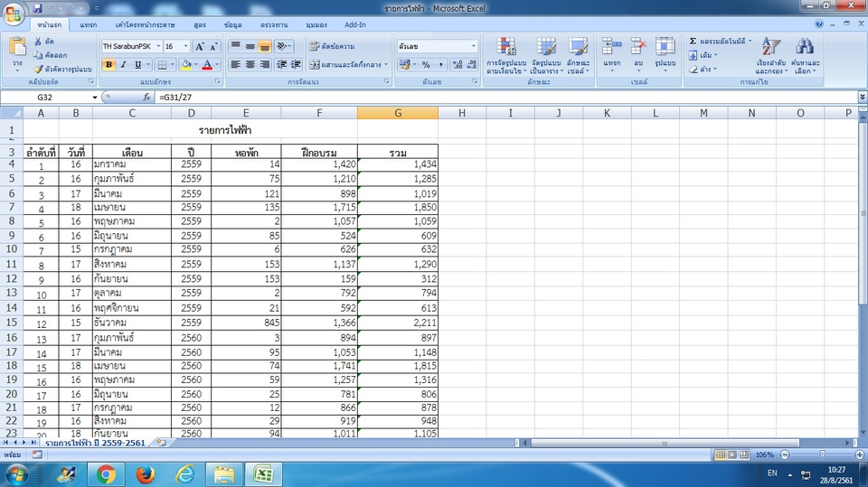This screenshot has width=868, height=487.
Task: Toggle Underline formatting
Action: click(137, 65)
